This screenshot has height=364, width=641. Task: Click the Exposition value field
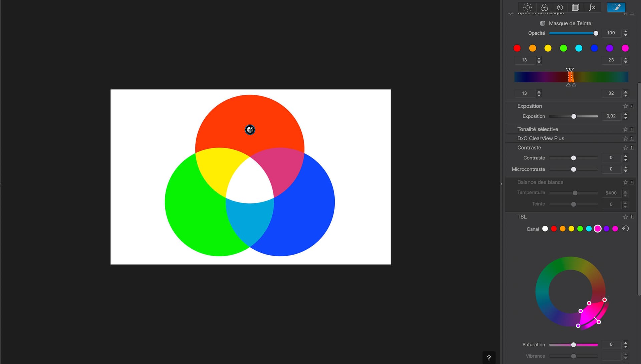point(611,116)
